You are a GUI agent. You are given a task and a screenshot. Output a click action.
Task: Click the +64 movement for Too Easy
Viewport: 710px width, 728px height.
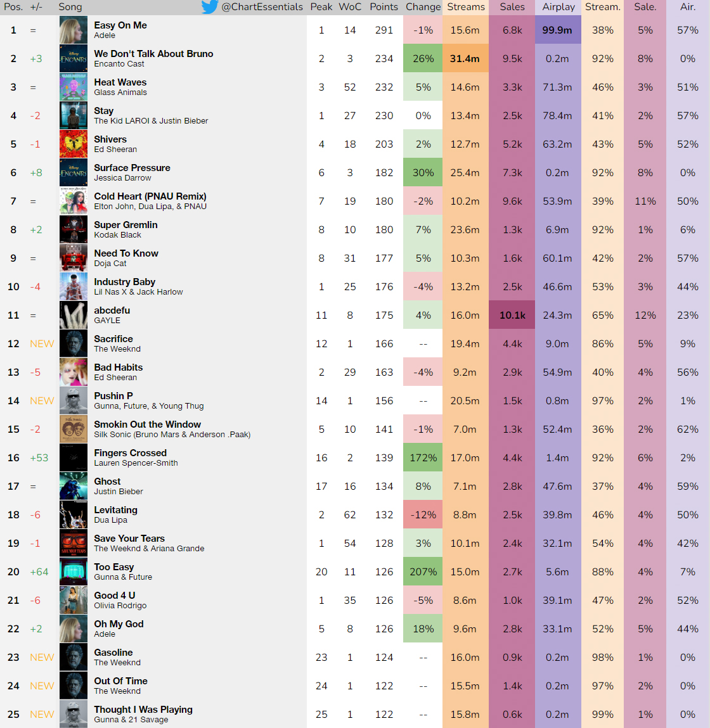[39, 572]
